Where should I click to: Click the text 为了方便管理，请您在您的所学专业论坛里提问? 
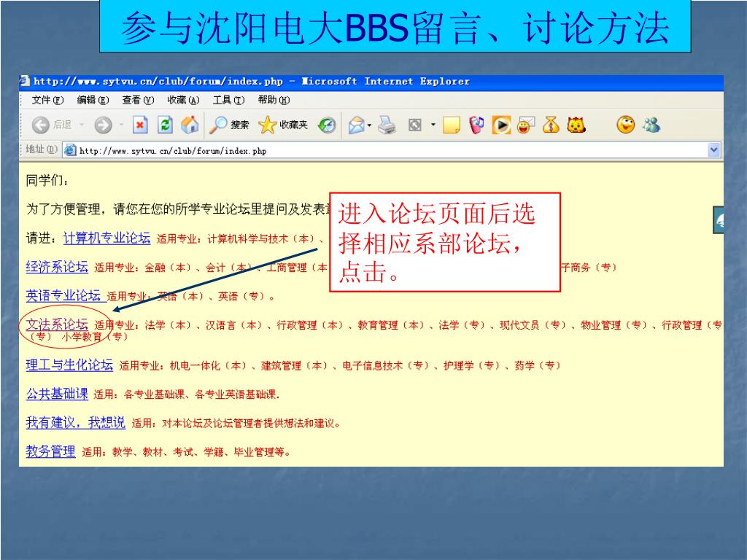(163, 209)
